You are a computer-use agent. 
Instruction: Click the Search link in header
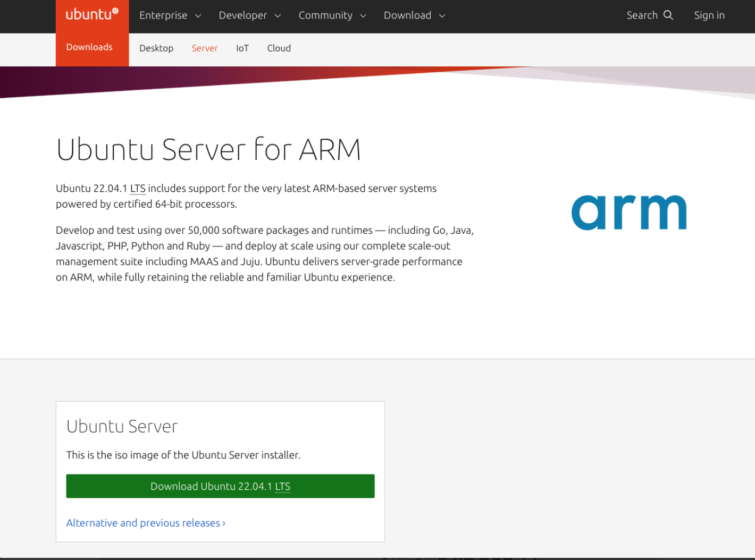(x=650, y=15)
